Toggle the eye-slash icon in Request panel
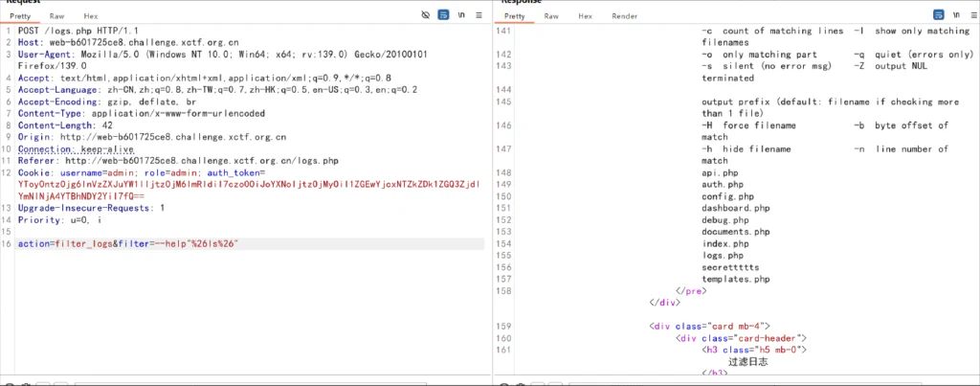Image resolution: width=980 pixels, height=386 pixels. (426, 15)
